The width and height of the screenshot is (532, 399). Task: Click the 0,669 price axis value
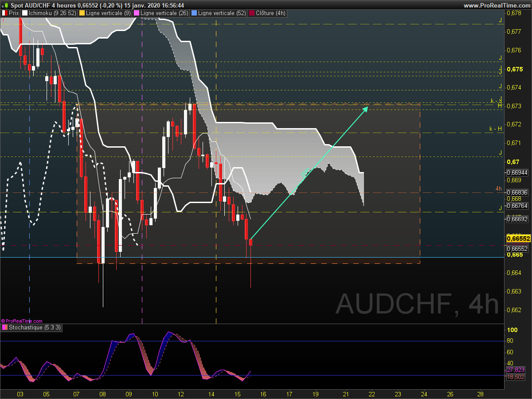click(514, 180)
